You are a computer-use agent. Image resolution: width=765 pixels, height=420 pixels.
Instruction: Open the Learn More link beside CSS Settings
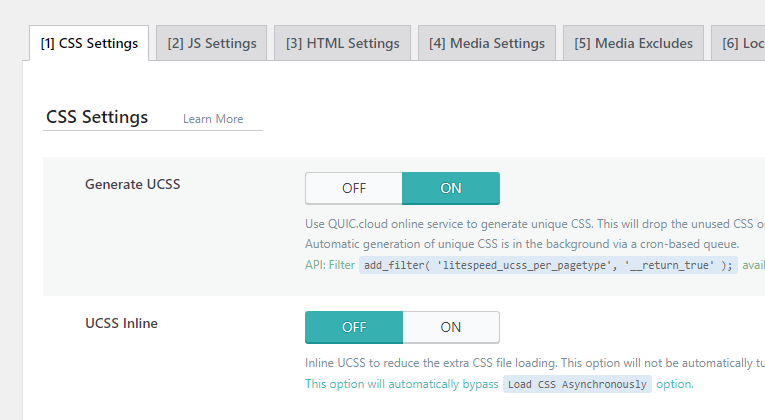pyautogui.click(x=213, y=119)
